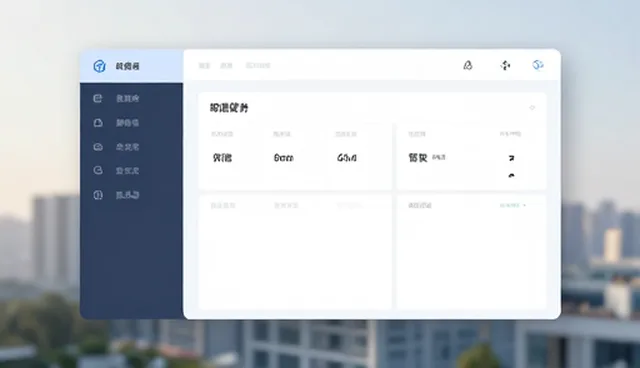
Task: Click the blue circular logo icon in the sidebar header
Action: pyautogui.click(x=99, y=66)
